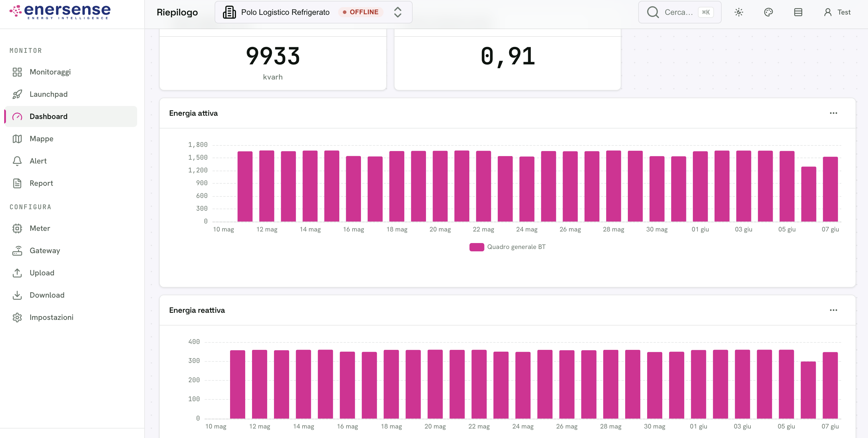Click the Monitoraggi grid icon

17,72
